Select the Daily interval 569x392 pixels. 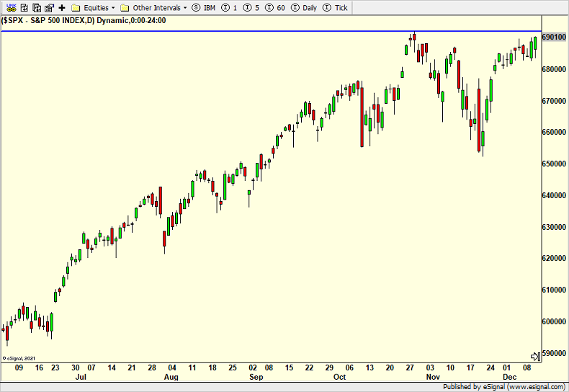[x=304, y=8]
